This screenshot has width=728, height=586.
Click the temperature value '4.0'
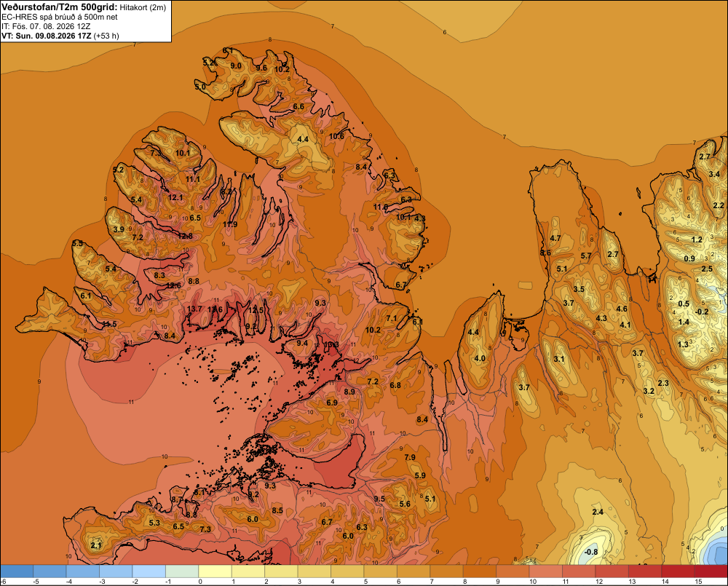tap(480, 358)
